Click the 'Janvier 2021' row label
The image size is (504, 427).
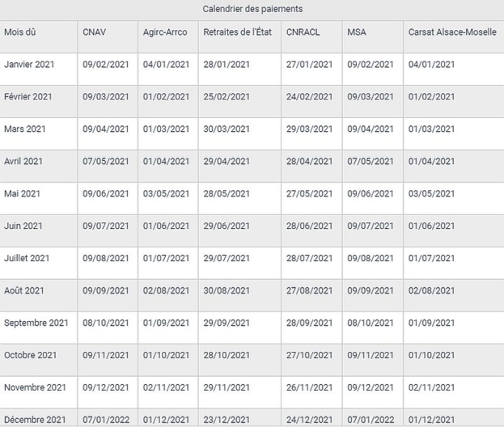tap(30, 65)
